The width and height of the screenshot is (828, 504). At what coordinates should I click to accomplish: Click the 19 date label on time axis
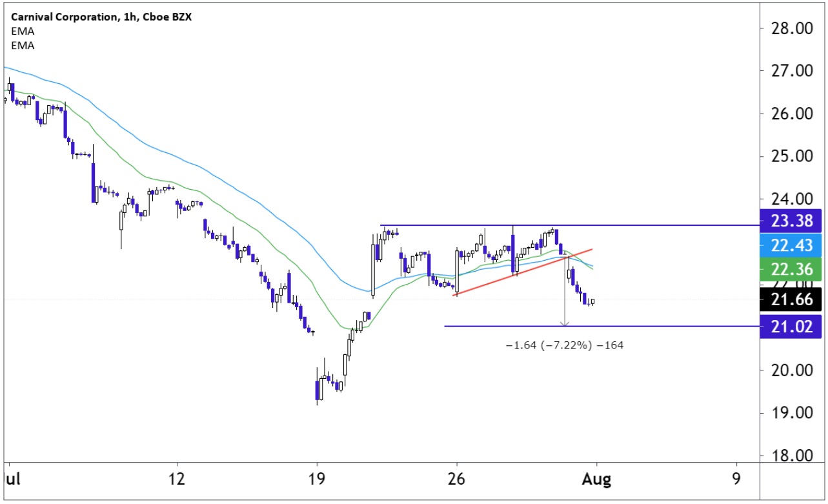tap(316, 479)
